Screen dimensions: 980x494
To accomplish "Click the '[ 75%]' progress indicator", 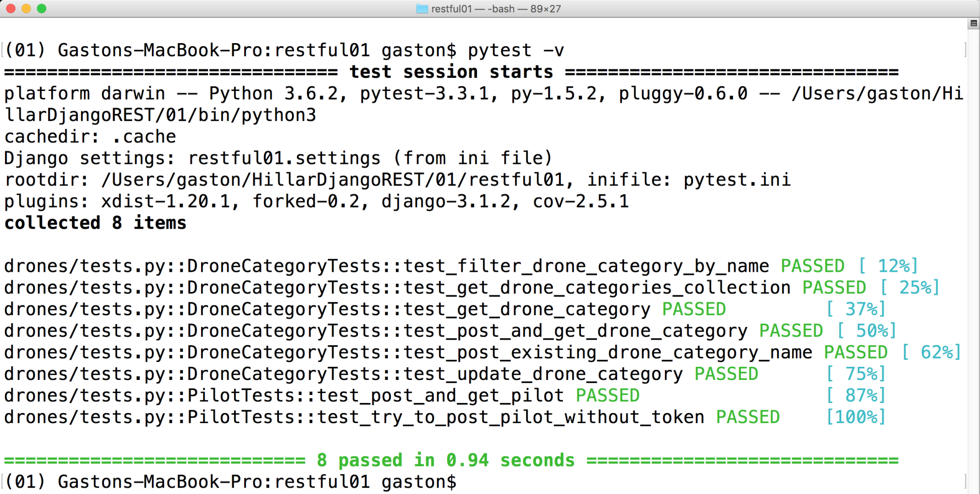I will (856, 374).
